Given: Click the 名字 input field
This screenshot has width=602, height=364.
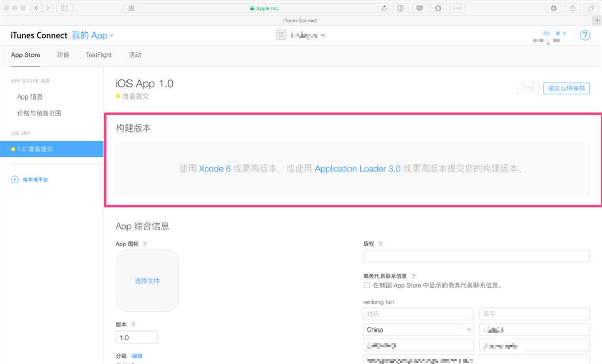Looking at the screenshot, I should pyautogui.click(x=534, y=314).
